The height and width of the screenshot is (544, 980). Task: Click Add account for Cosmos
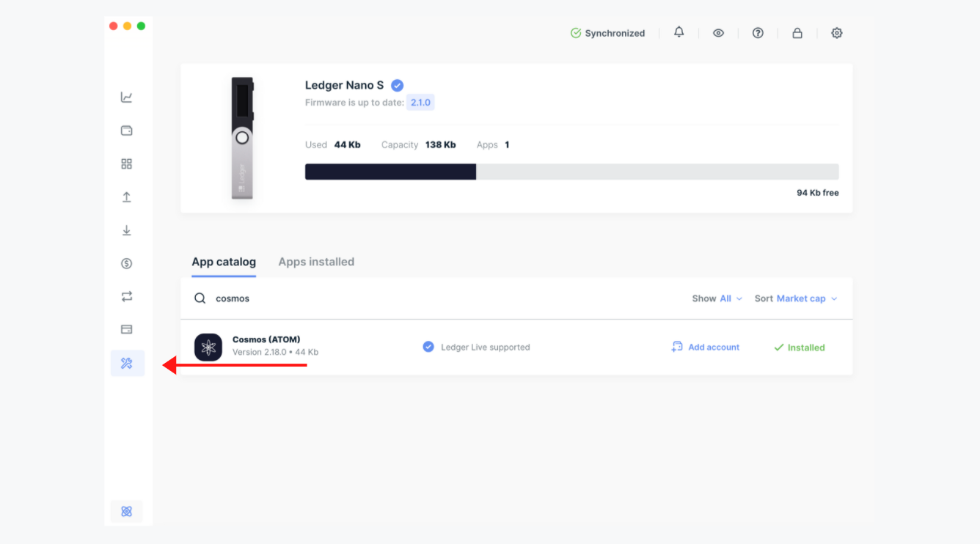tap(706, 347)
